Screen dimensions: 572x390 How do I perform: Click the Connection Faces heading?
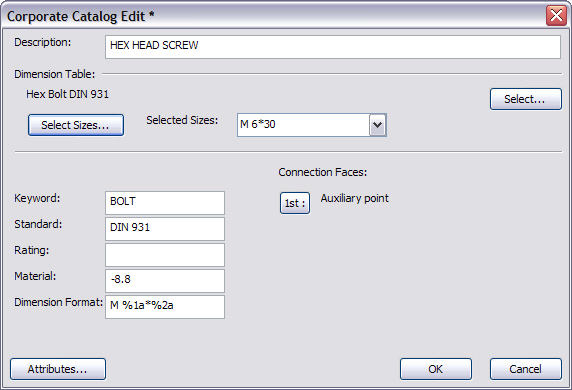[x=323, y=172]
